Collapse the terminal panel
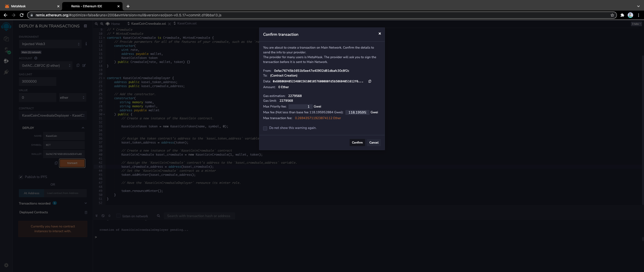The width and height of the screenshot is (644, 272). 96,216
